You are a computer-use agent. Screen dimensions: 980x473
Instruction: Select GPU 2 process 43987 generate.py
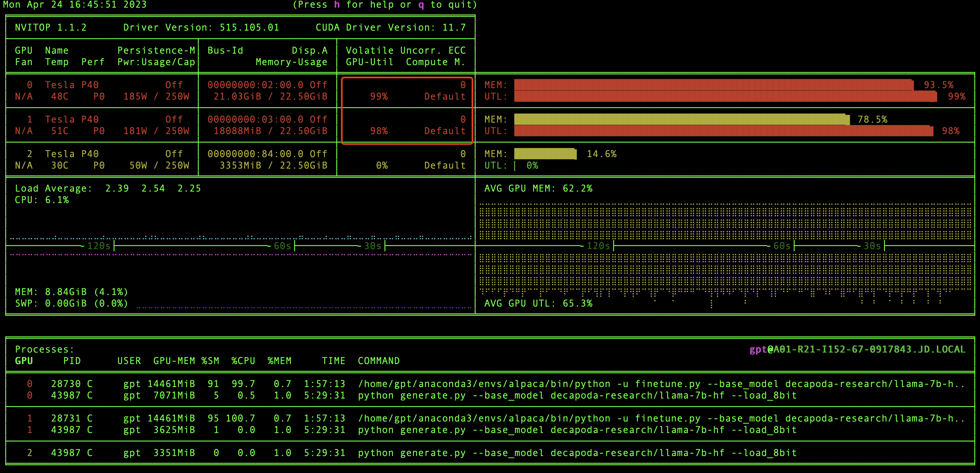click(65, 453)
